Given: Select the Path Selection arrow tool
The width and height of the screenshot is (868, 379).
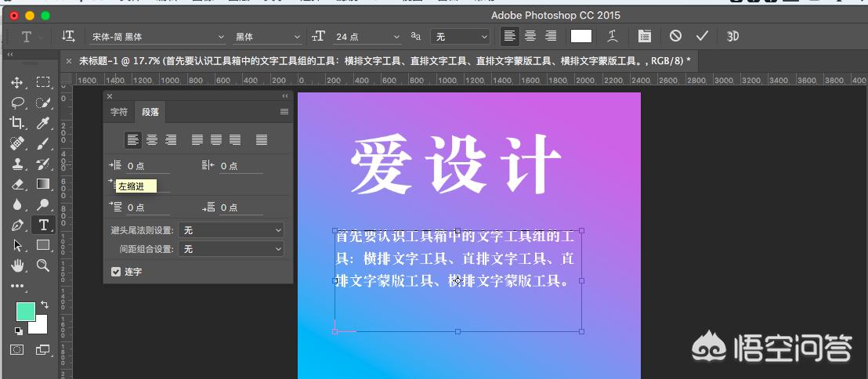Looking at the screenshot, I should [x=17, y=245].
